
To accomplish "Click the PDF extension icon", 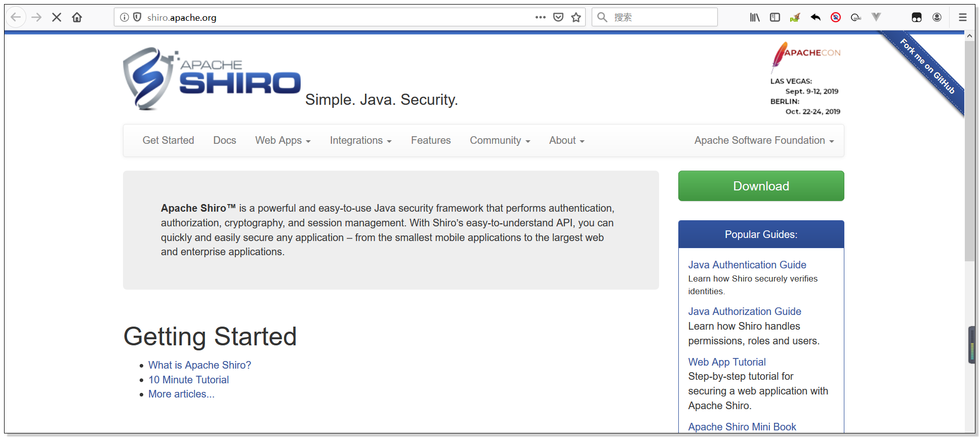I will click(795, 17).
